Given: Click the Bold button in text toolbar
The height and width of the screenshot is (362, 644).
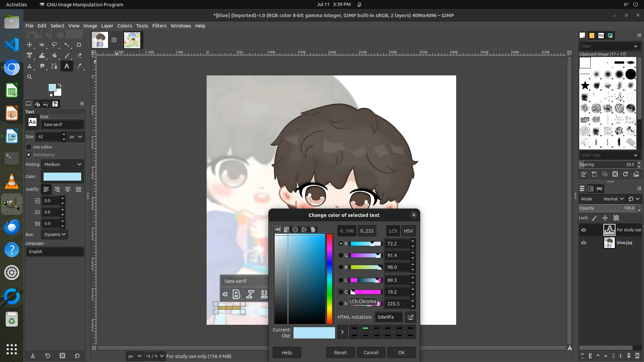Looking at the screenshot, I should coord(236,294).
